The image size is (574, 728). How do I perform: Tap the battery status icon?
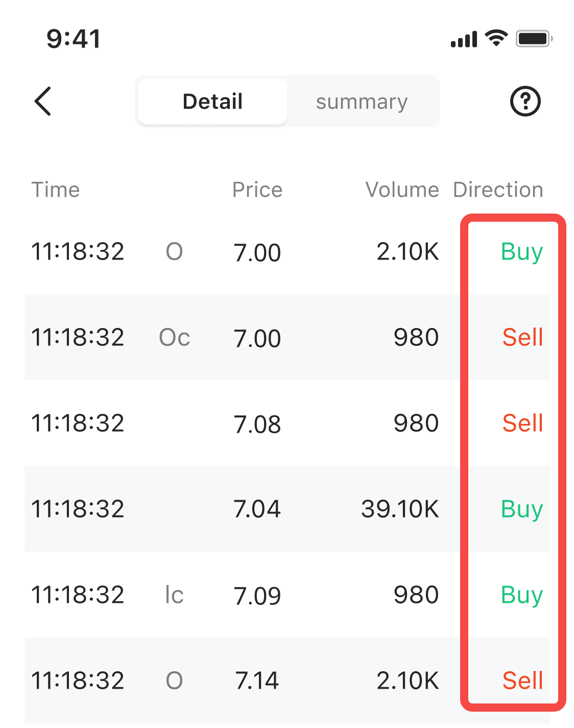(534, 39)
